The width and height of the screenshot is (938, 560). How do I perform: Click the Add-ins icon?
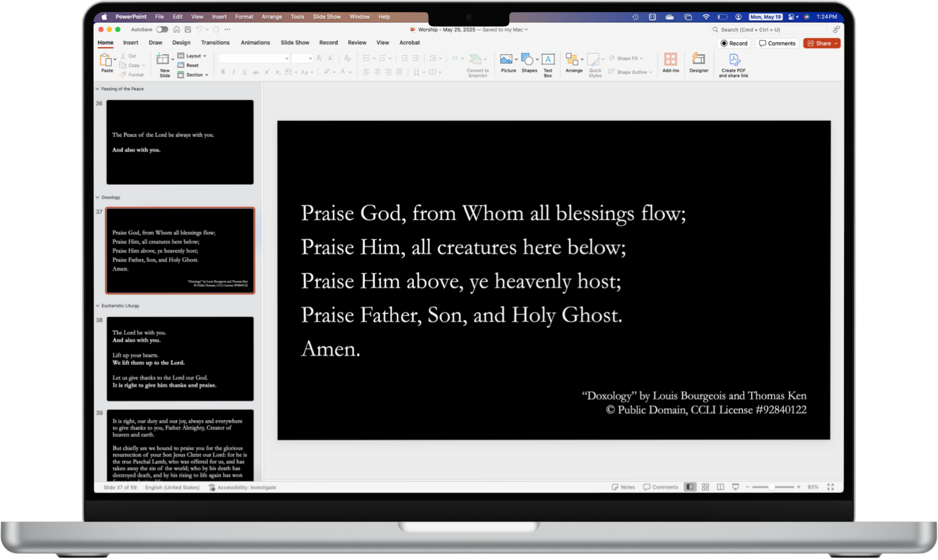coord(670,60)
